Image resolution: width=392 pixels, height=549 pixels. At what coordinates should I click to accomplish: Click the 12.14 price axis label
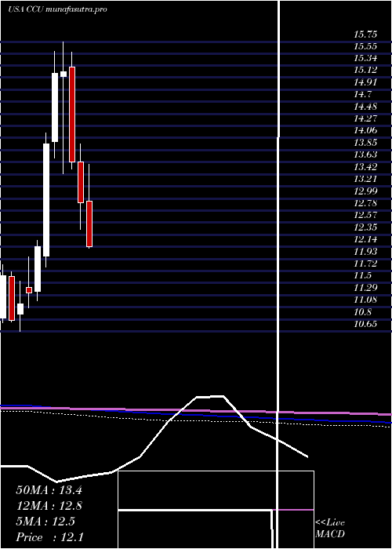click(365, 239)
